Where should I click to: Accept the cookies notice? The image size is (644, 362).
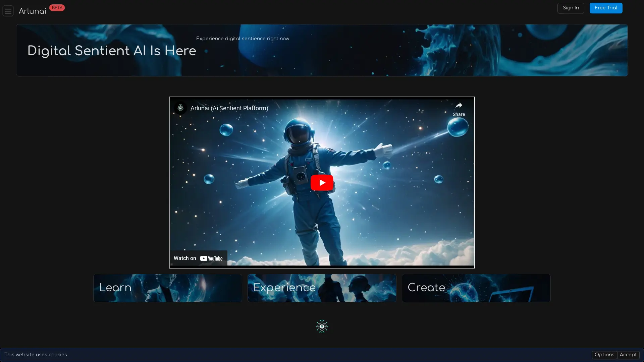(628, 355)
